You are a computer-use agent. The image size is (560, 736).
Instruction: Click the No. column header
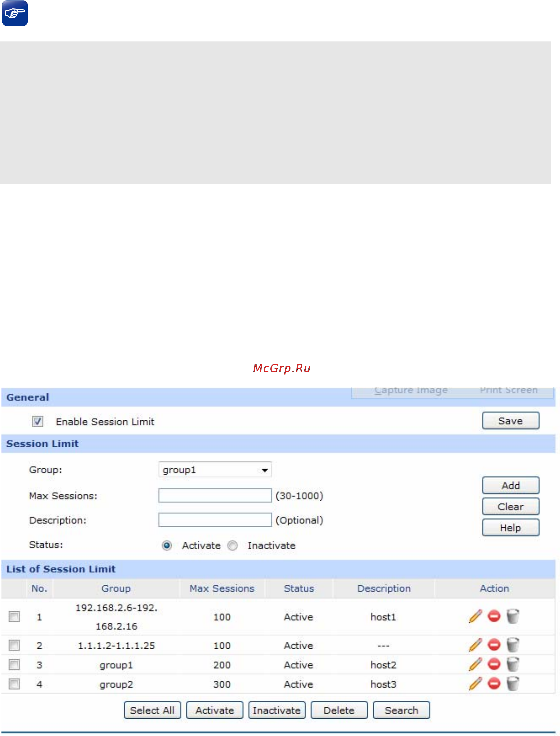[39, 588]
